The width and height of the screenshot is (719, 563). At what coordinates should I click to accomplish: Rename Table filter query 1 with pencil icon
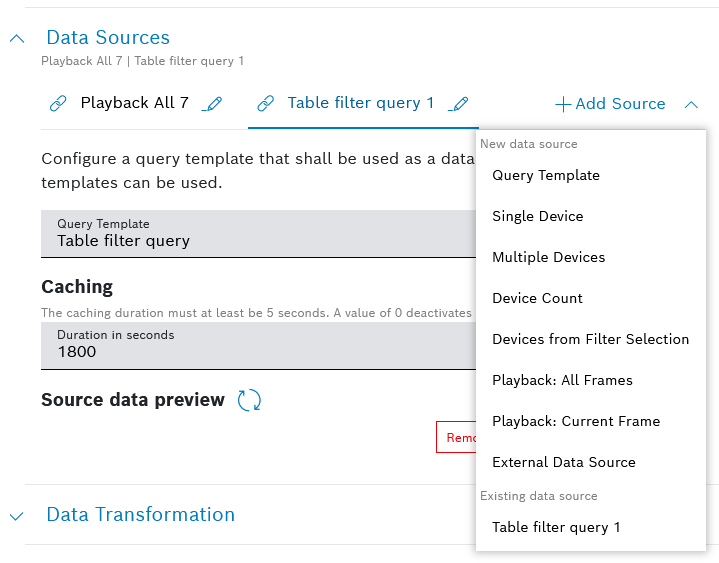pos(459,103)
